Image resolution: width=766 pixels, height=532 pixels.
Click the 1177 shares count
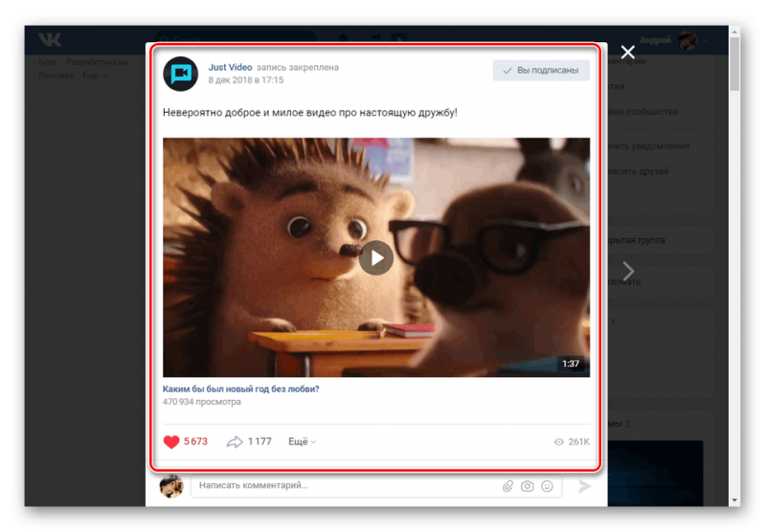point(259,442)
